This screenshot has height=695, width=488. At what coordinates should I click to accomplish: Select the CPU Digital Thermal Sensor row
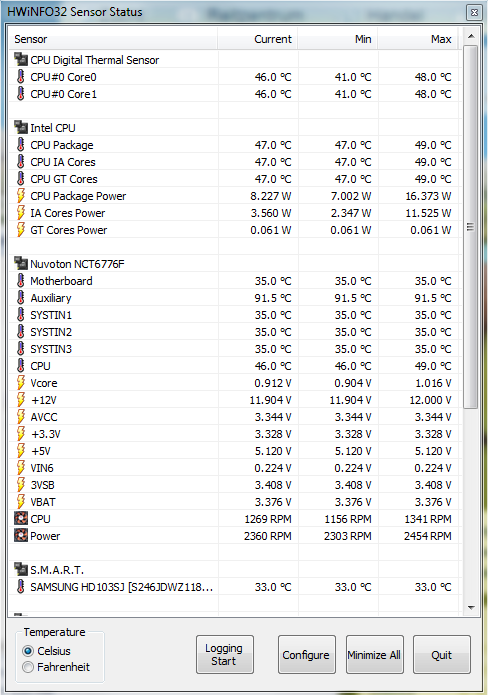tap(234, 60)
